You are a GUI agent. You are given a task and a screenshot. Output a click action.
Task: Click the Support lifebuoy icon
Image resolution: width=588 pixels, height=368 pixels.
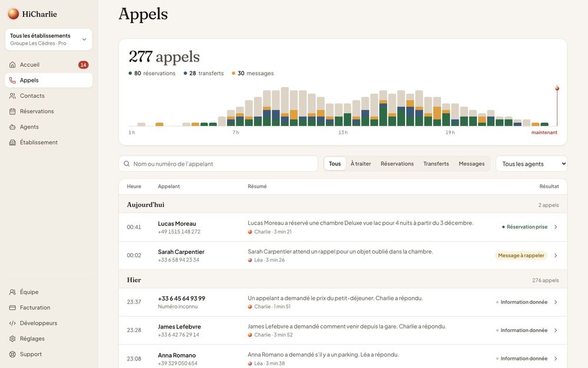click(12, 354)
